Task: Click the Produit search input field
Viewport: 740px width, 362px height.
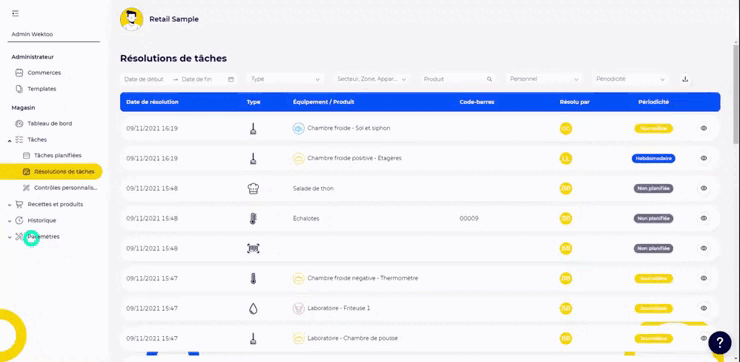Action: pyautogui.click(x=458, y=79)
